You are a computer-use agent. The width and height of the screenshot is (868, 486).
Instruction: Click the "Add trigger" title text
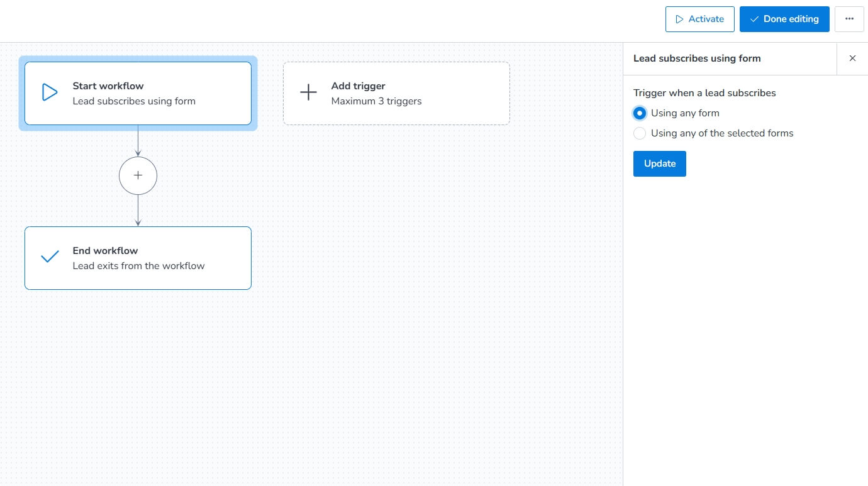[358, 86]
